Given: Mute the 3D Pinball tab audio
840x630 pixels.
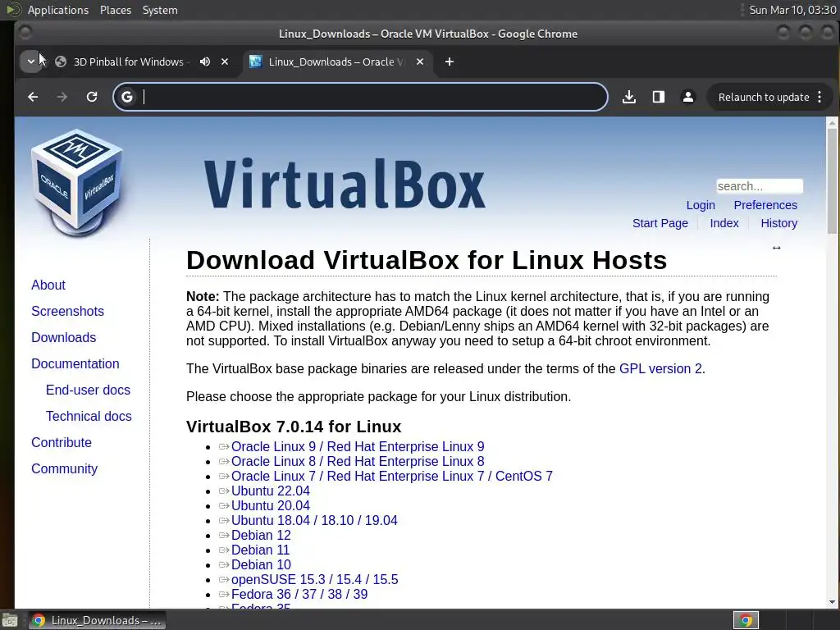Looking at the screenshot, I should (x=205, y=62).
